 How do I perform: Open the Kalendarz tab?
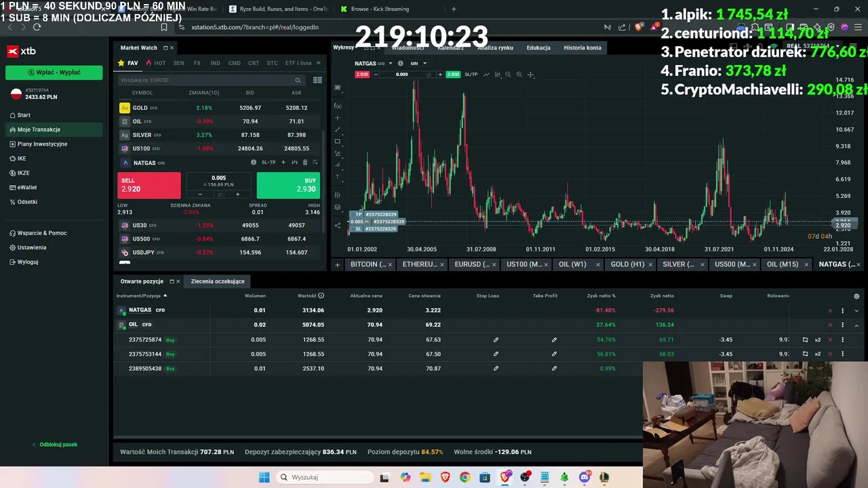tap(451, 47)
